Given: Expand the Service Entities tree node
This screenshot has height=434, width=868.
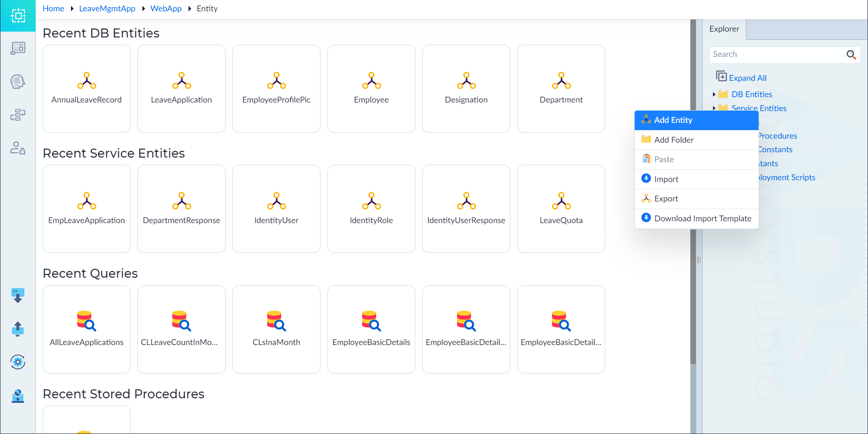Looking at the screenshot, I should 714,108.
